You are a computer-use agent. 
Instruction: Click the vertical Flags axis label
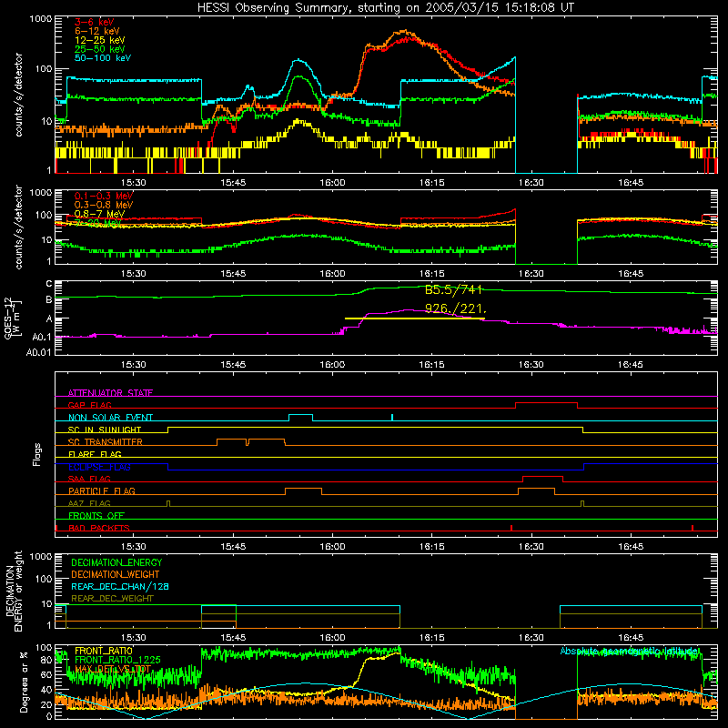37,454
